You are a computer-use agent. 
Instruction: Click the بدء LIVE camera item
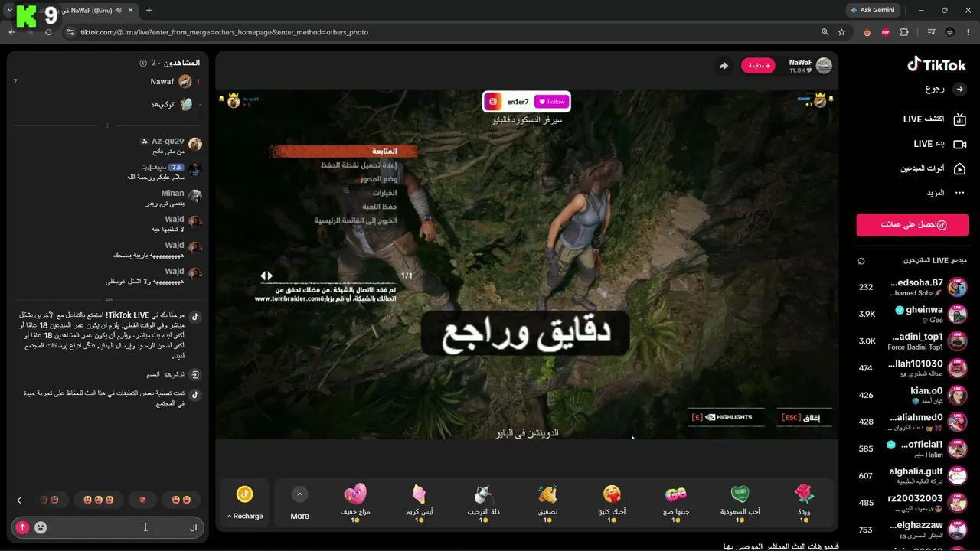[939, 144]
